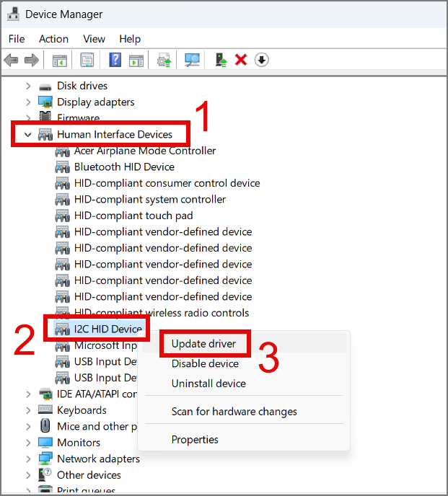Choose Scan for hardware changes menu entry
This screenshot has height=496, width=448.
244,412
